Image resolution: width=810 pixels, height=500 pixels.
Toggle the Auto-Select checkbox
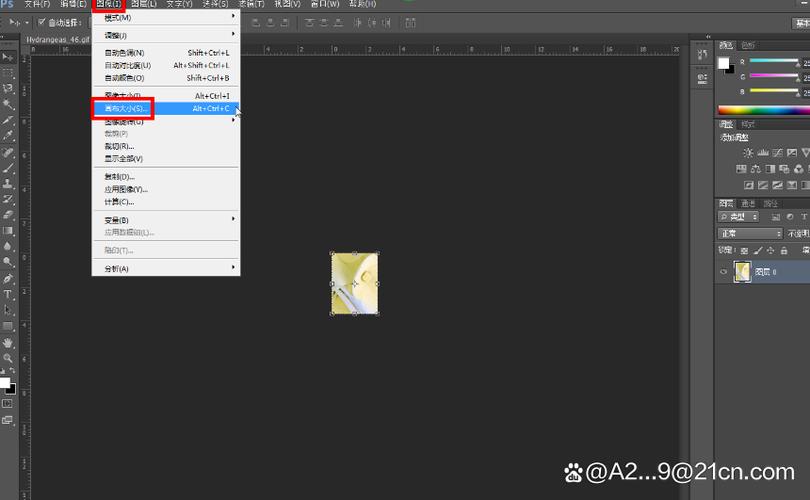click(42, 22)
